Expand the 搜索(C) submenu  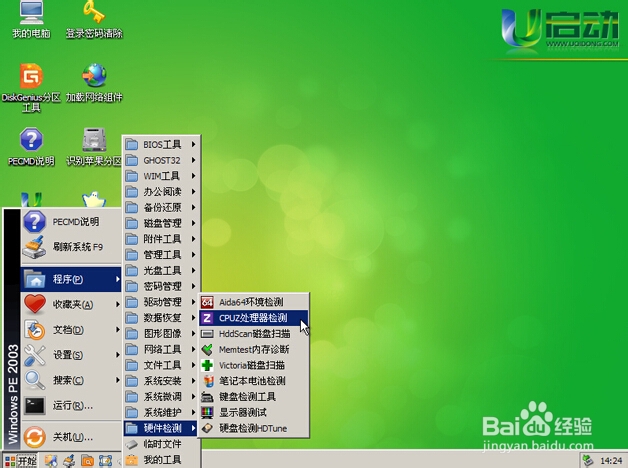tap(71, 380)
